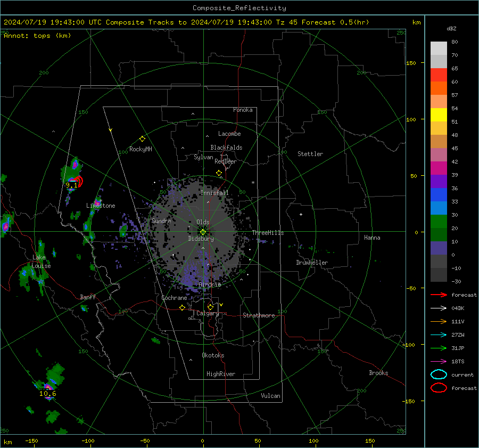Click the Lacombe city label
The height and width of the screenshot is (448, 479).
point(229,134)
